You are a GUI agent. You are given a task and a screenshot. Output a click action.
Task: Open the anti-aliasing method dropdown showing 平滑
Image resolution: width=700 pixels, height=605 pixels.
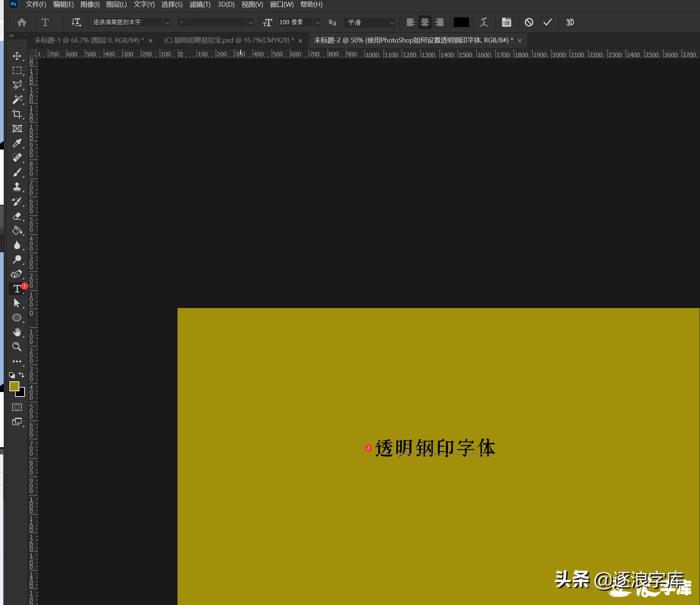point(392,22)
